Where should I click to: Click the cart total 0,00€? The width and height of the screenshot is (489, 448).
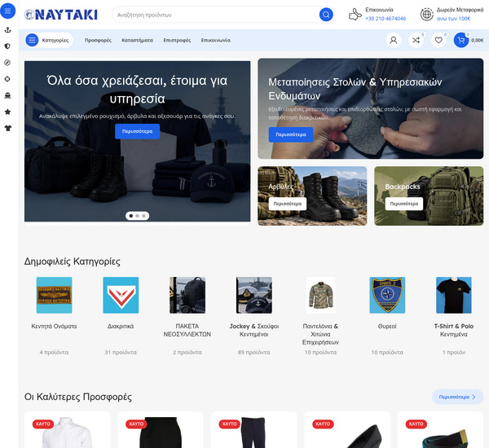tap(478, 40)
